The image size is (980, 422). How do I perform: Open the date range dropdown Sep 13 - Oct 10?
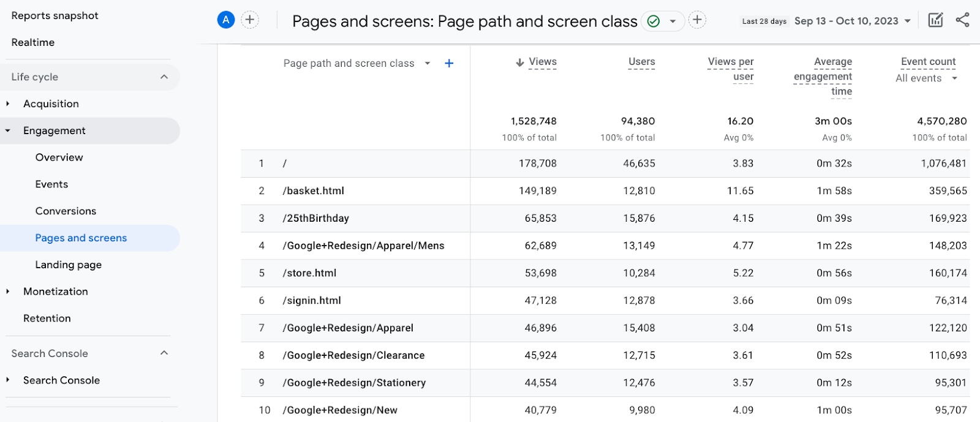pos(852,21)
